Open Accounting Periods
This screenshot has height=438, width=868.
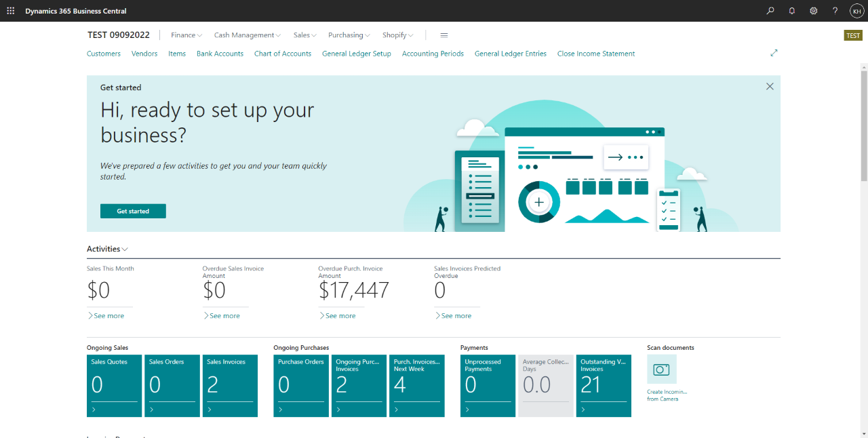(x=433, y=54)
